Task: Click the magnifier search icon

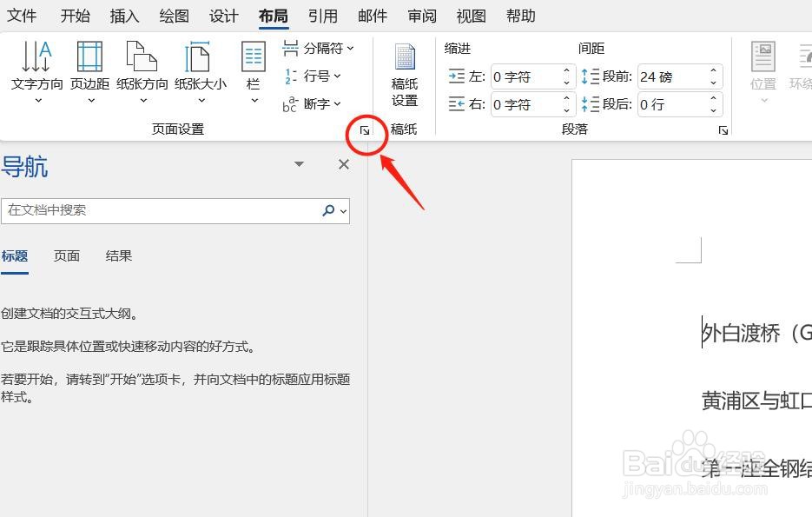Action: point(328,210)
